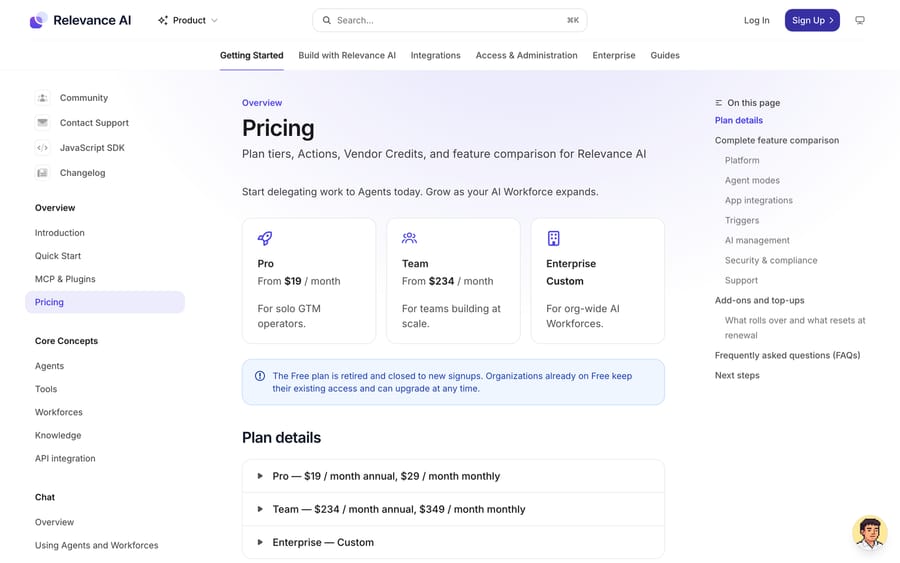Open the Changelog link
Viewport: 900px width, 563px height.
[82, 173]
